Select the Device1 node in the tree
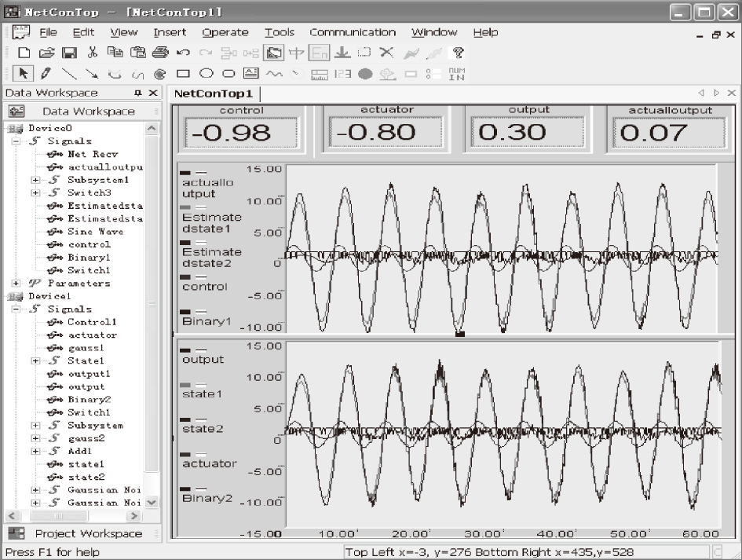 49,296
